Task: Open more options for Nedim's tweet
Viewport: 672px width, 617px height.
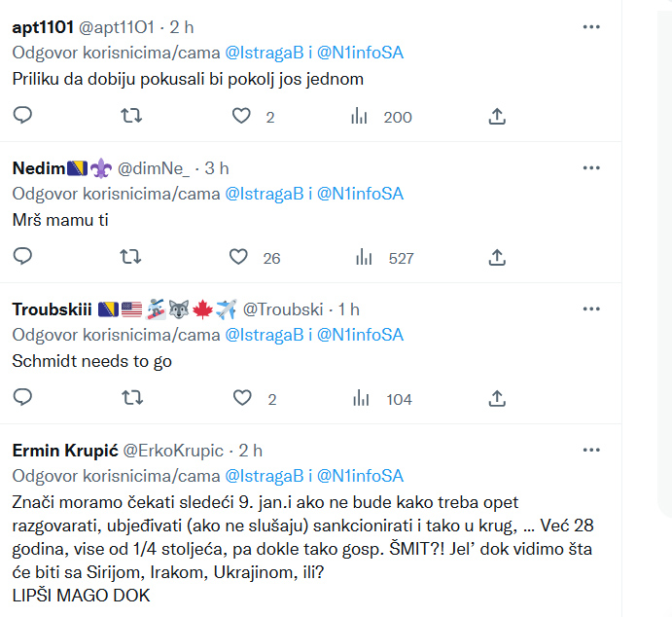Action: [591, 168]
